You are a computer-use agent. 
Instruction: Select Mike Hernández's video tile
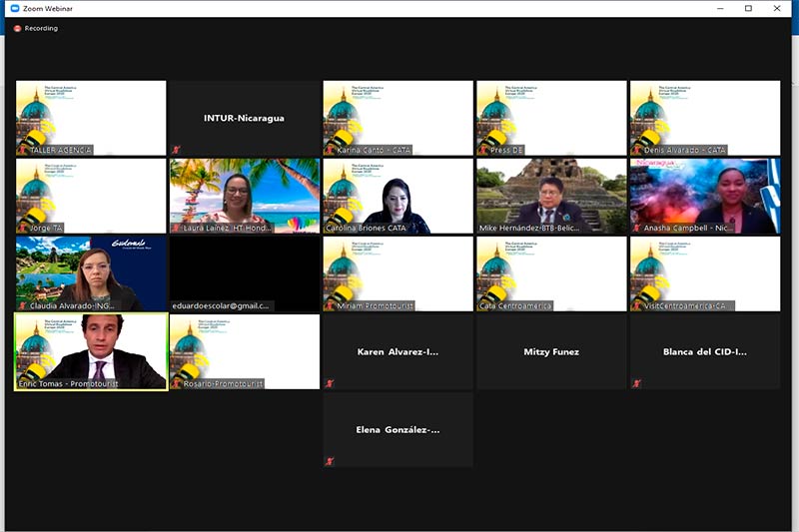pyautogui.click(x=551, y=194)
